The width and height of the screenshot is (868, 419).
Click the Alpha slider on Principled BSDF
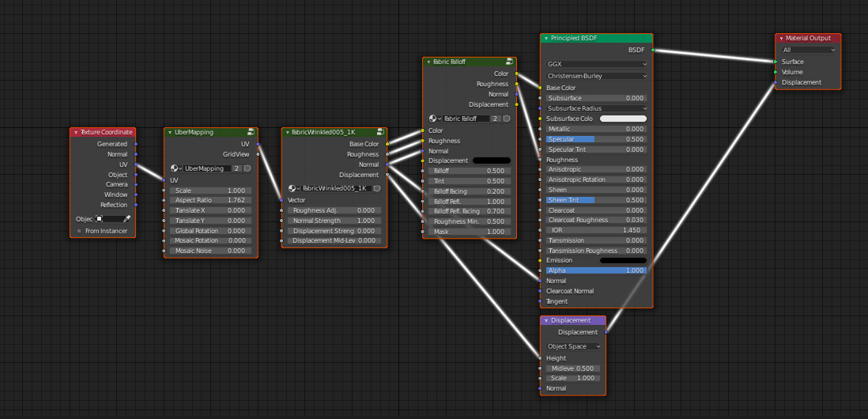[595, 270]
